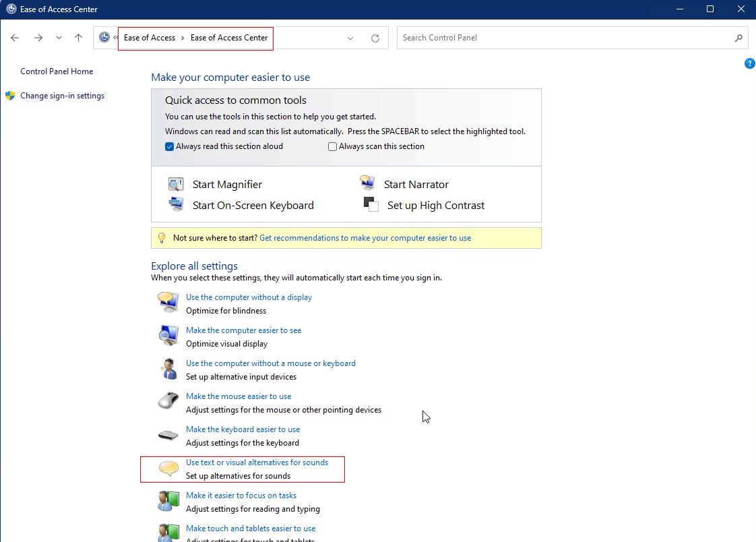
Task: Enable Always scan this section
Action: pos(332,146)
